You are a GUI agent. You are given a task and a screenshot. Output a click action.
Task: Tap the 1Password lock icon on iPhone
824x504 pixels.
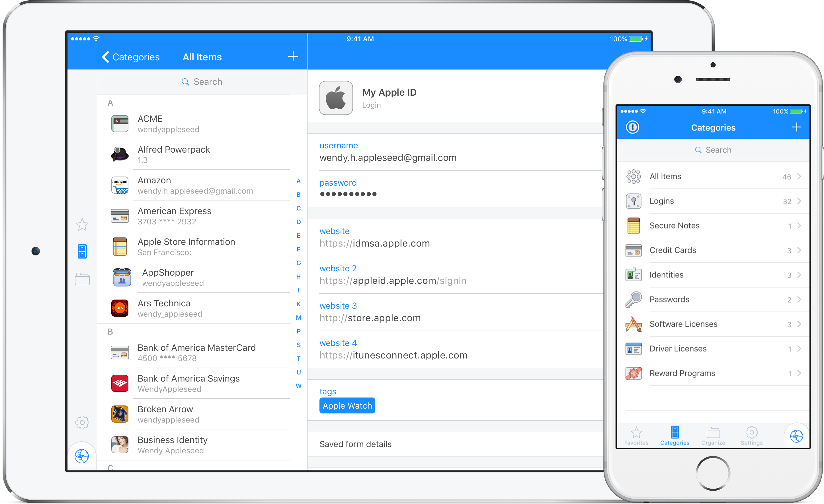(x=632, y=127)
